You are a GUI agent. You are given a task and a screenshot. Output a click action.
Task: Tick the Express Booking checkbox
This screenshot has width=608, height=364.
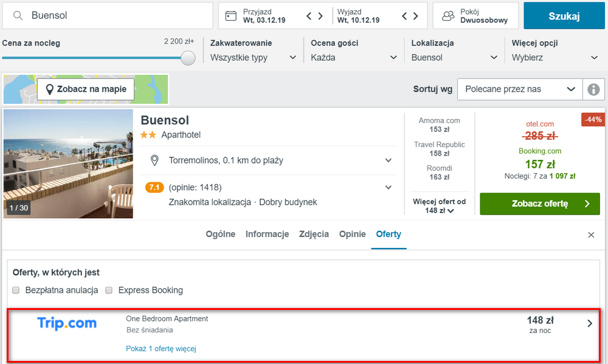(x=109, y=290)
